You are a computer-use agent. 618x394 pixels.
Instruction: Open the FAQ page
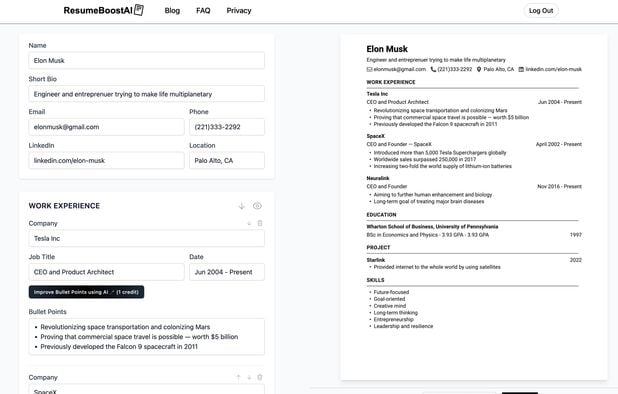click(203, 11)
